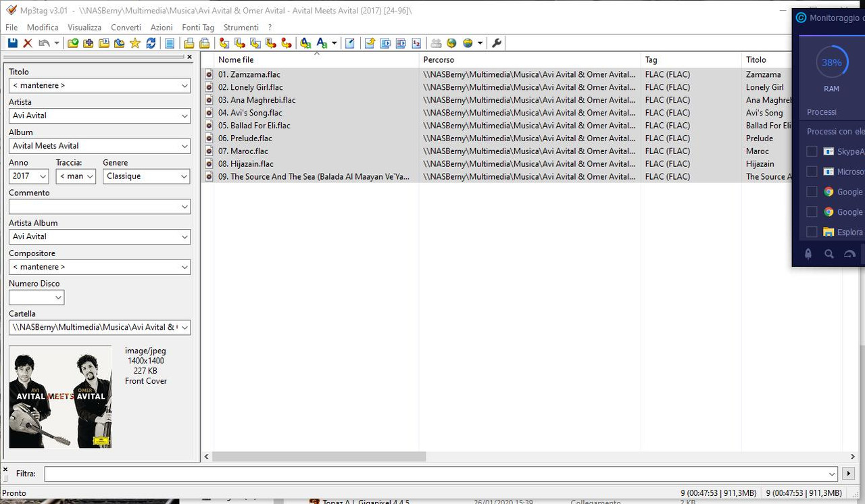Expand the Album dropdown 'Avital Meets Avital'
The height and width of the screenshot is (504, 865).
(x=184, y=146)
